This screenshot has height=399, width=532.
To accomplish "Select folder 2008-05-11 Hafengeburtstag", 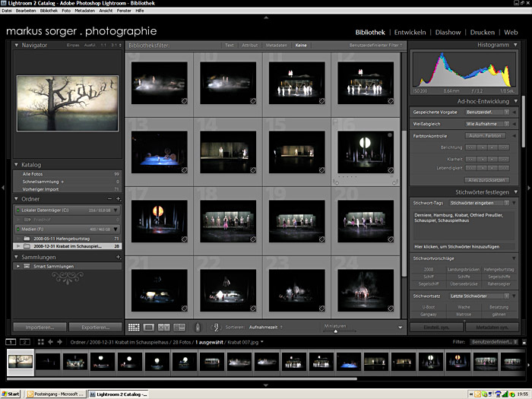I will coord(67,239).
